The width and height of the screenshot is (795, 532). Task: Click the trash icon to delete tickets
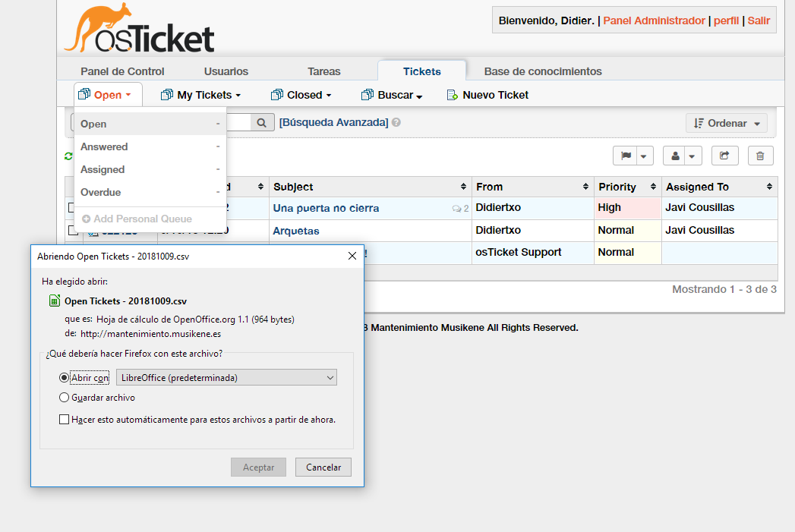click(760, 155)
